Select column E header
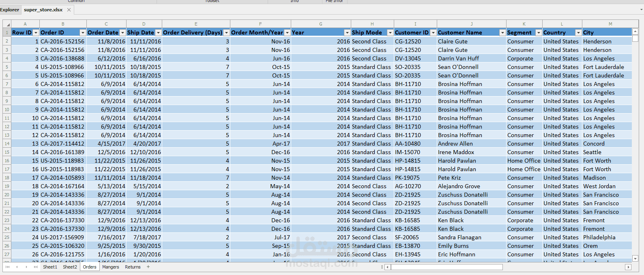Image resolution: width=644 pixels, height=275 pixels. [x=196, y=24]
